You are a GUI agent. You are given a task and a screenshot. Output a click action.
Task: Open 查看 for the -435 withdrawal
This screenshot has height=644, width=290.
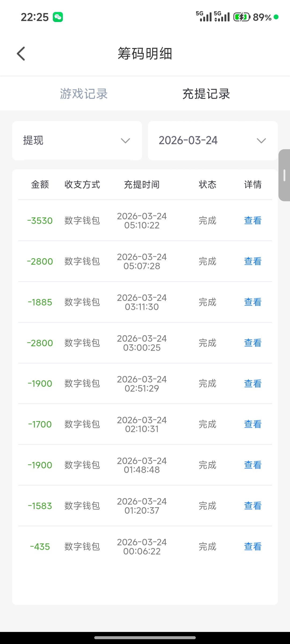(x=253, y=547)
